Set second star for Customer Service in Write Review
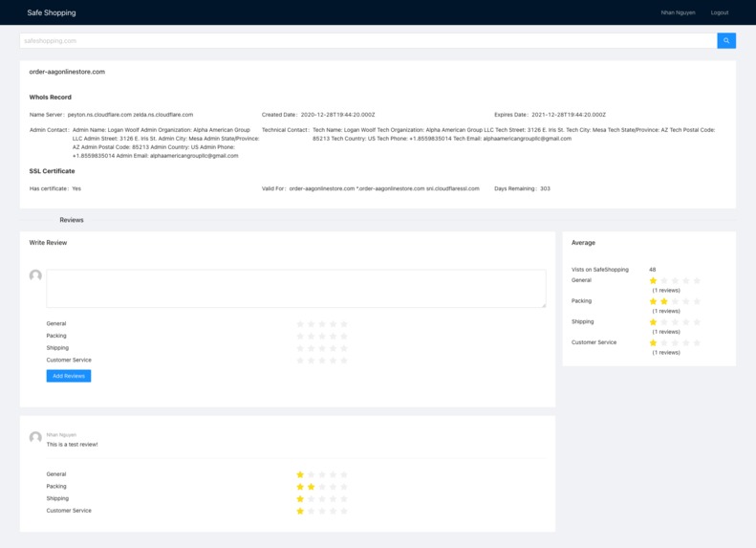Viewport: 756px width, 548px height. [311, 361]
